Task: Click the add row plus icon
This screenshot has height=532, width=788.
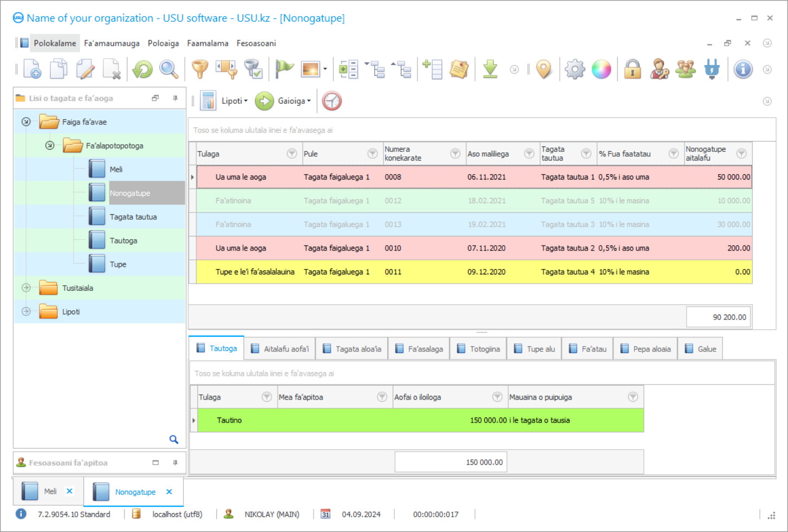Action: 433,69
